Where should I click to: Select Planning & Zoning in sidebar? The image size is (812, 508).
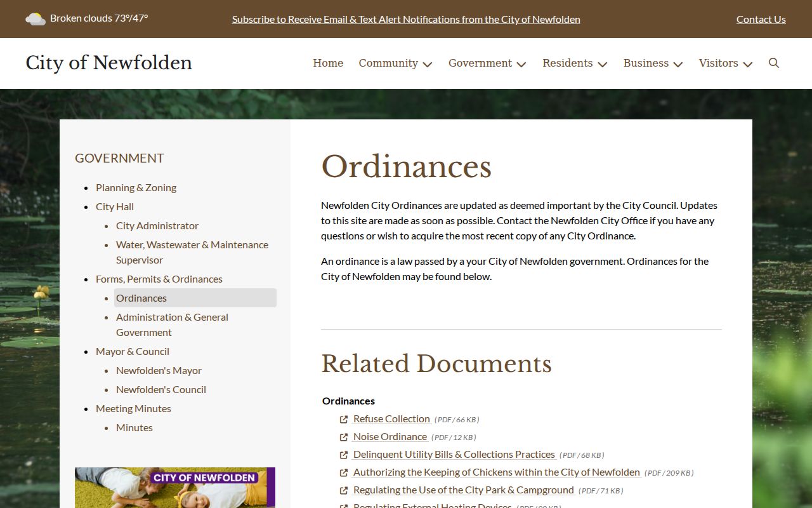[136, 187]
